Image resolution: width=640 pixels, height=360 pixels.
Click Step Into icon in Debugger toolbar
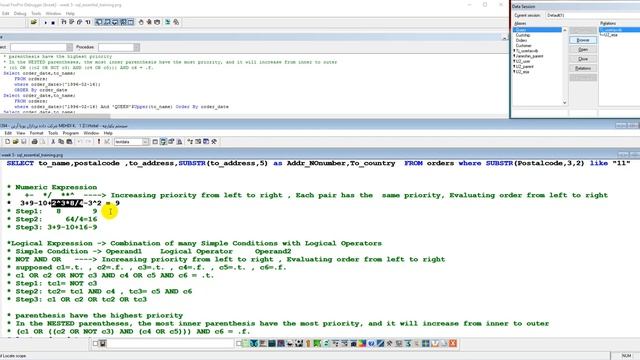pyautogui.click(x=63, y=22)
